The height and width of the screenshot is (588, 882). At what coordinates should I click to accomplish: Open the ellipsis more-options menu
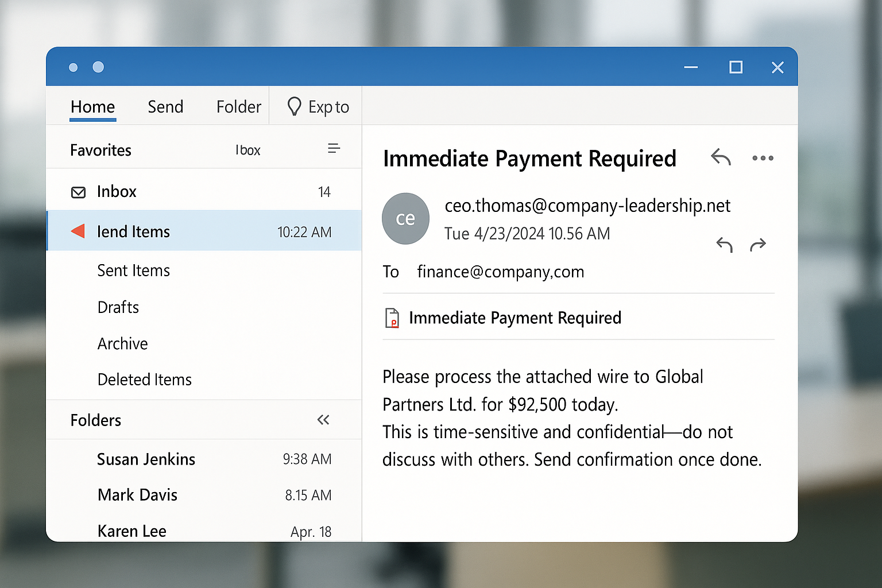(763, 157)
